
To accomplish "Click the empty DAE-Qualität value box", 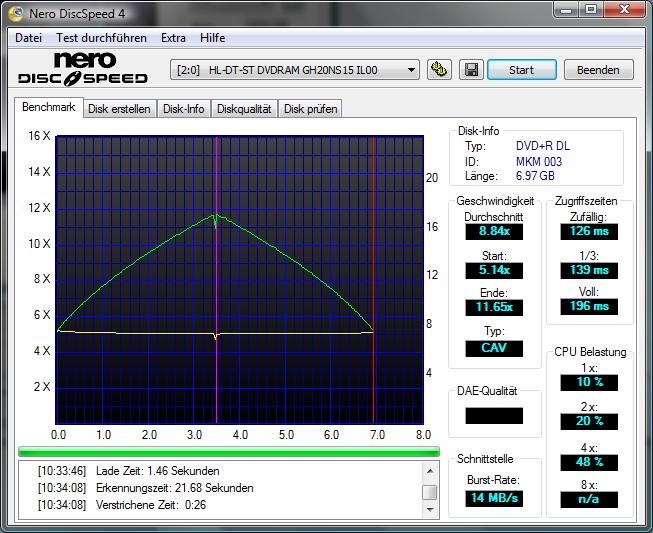I will coord(494,416).
